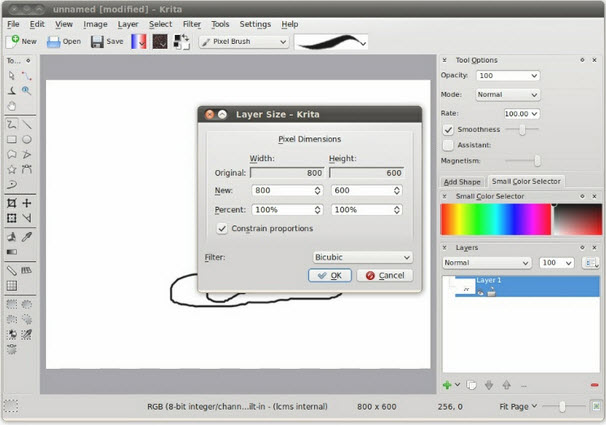606x427 pixels.
Task: Enable the Assistant checkbox
Action: (x=448, y=145)
